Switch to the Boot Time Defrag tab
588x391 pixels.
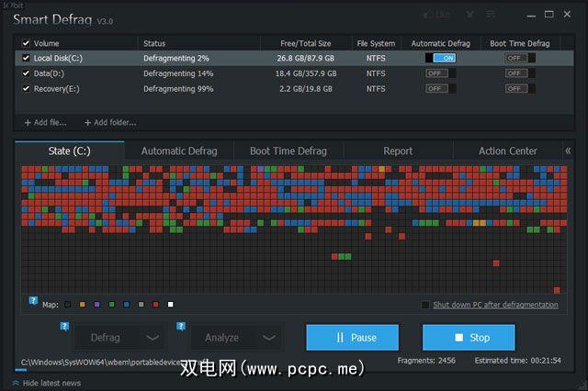(288, 151)
